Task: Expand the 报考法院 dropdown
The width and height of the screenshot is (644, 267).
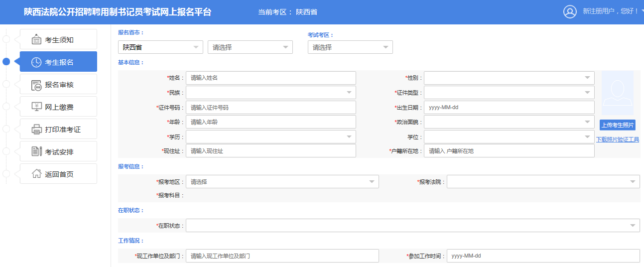Action: click(543, 182)
